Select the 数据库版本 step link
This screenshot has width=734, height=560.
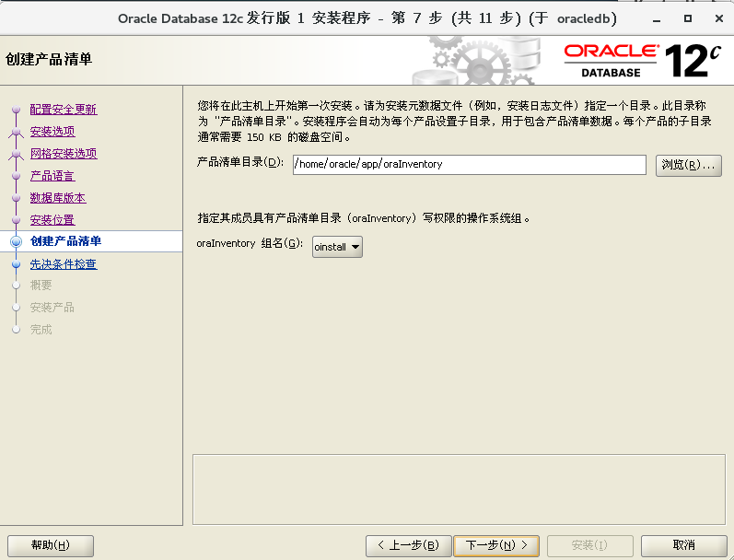[58, 198]
